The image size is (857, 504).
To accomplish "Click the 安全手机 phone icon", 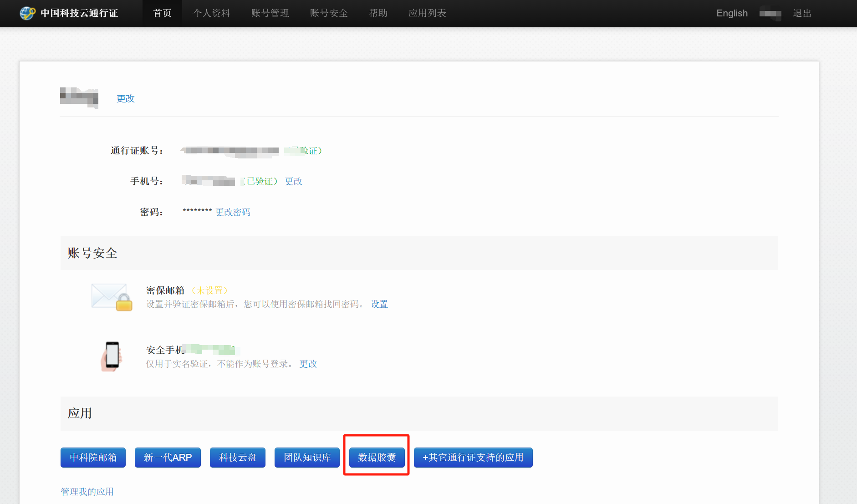I will pyautogui.click(x=112, y=356).
